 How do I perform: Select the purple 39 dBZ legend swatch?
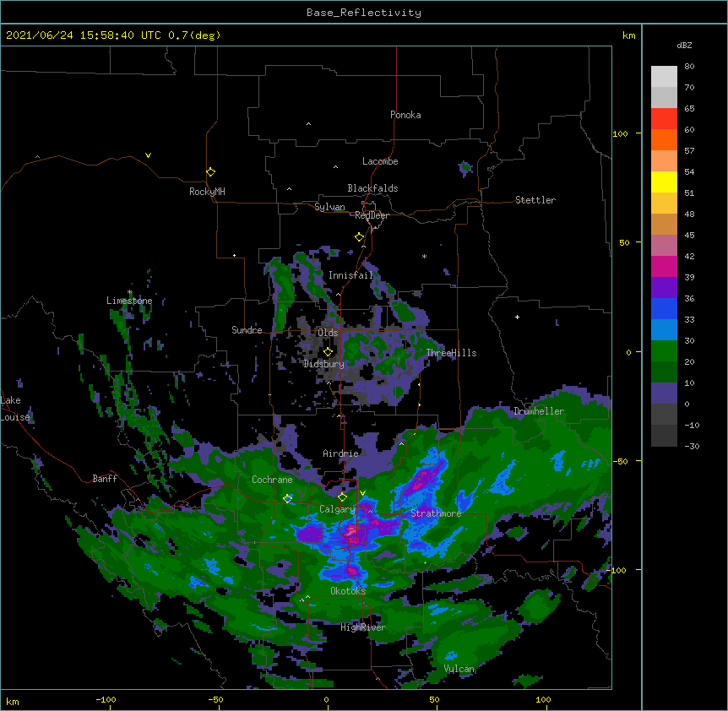click(x=664, y=288)
